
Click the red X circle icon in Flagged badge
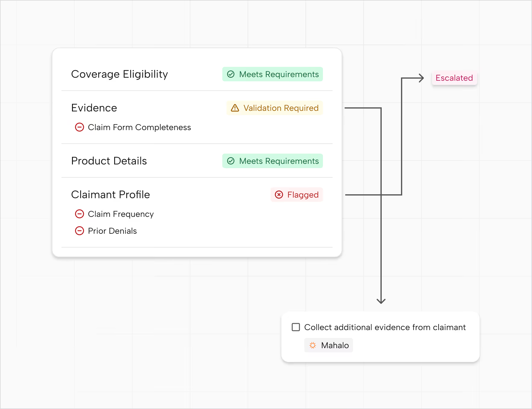pyautogui.click(x=279, y=195)
